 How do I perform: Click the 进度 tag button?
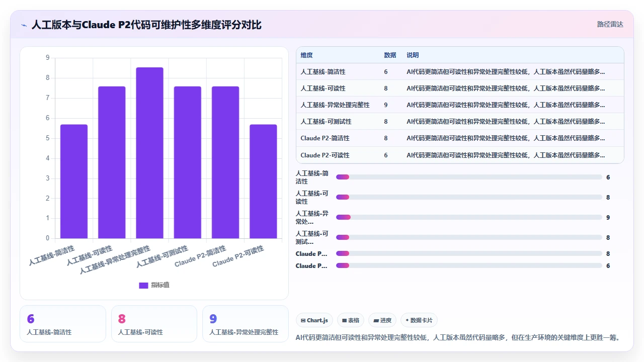coord(382,320)
